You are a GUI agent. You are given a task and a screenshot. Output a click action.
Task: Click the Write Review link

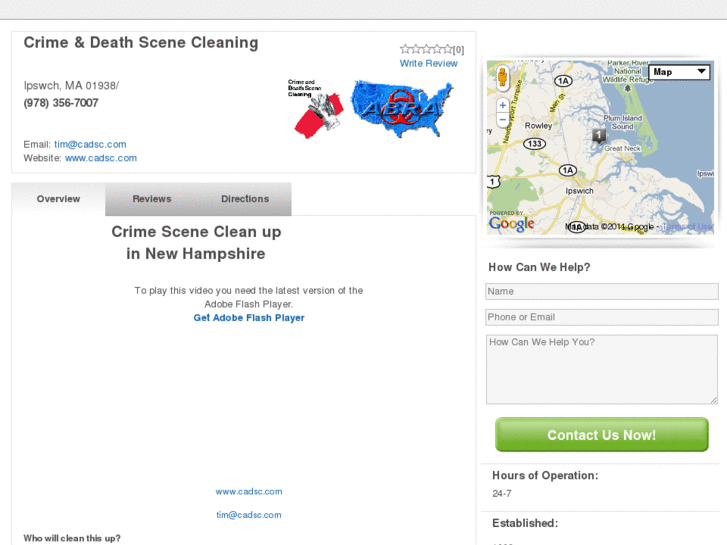click(x=429, y=64)
